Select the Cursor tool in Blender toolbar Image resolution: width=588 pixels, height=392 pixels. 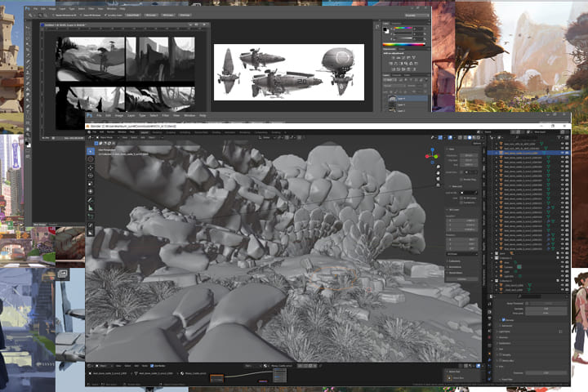pos(91,159)
